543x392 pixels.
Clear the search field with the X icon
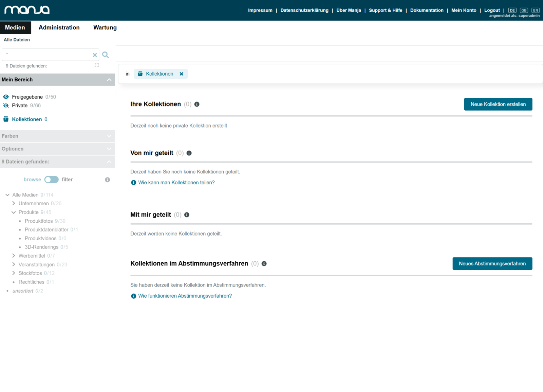coord(95,55)
